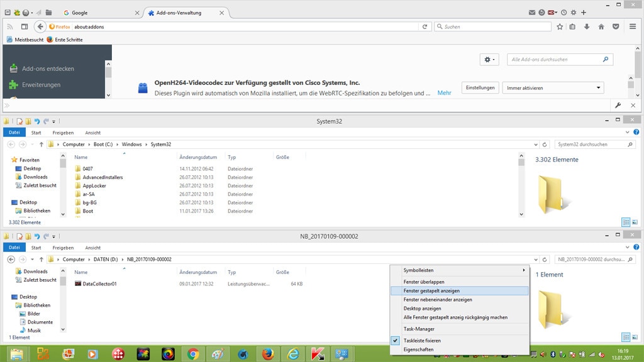
Task: Open Eigenschaften of the taskbar
Action: 460,349
